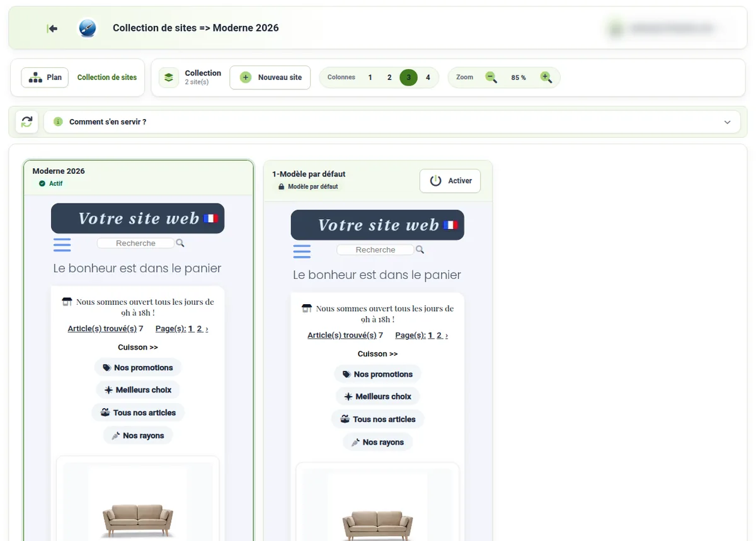The image size is (756, 541).
Task: Click next page arrow in Moderne 2026 preview
Action: (x=207, y=329)
